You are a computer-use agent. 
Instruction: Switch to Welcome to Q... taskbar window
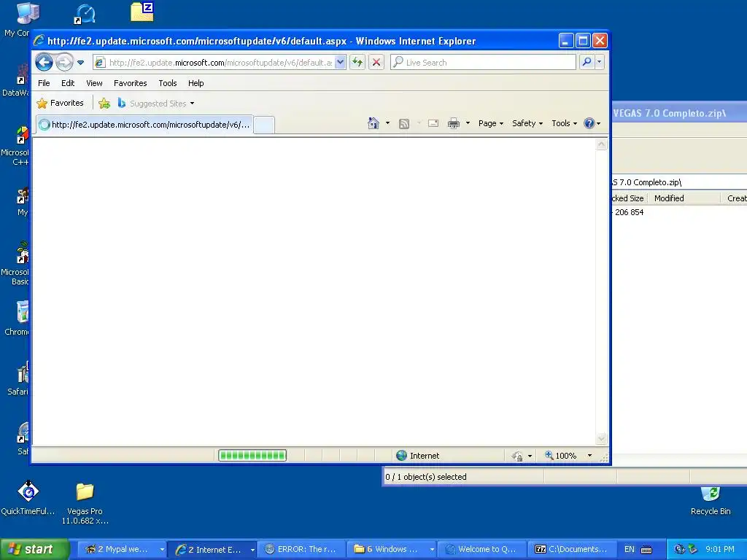[x=482, y=549]
